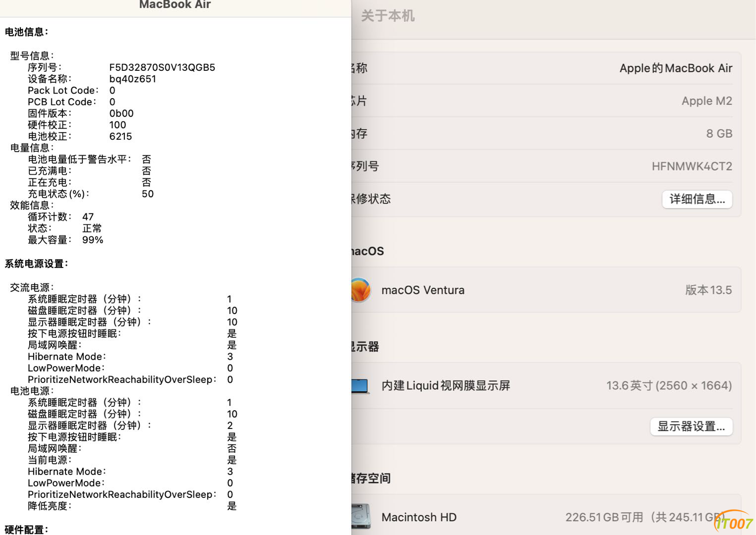Select battery serial F5D32870S0V13QGB5
The height and width of the screenshot is (535, 756).
(x=162, y=67)
